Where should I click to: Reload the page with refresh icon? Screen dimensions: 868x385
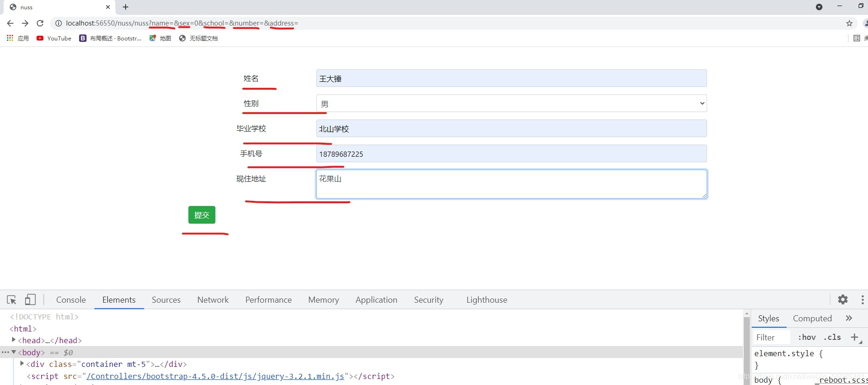coord(40,23)
